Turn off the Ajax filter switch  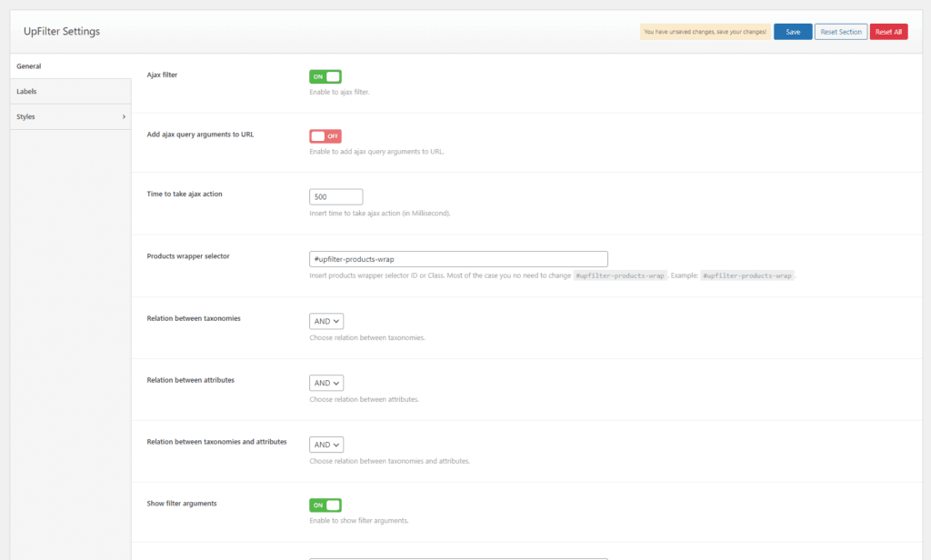point(325,77)
